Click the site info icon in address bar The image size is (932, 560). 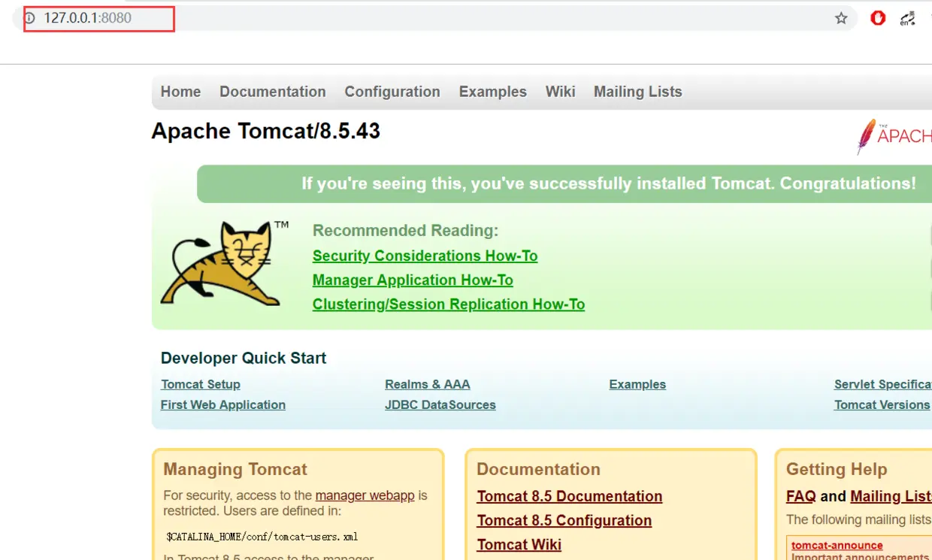pyautogui.click(x=30, y=18)
